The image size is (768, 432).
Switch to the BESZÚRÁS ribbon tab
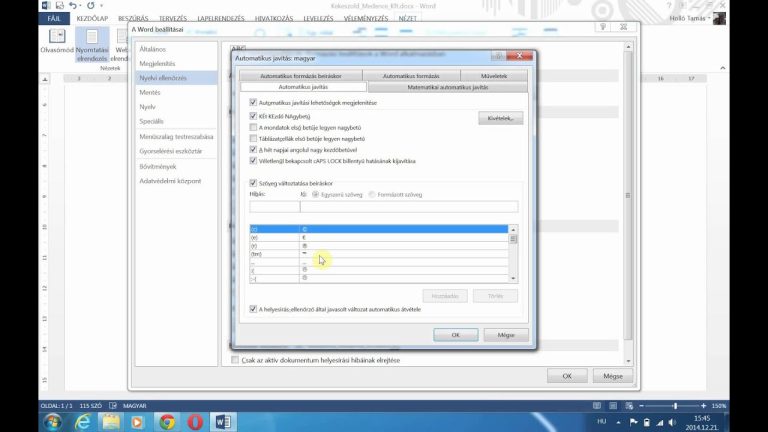133,18
